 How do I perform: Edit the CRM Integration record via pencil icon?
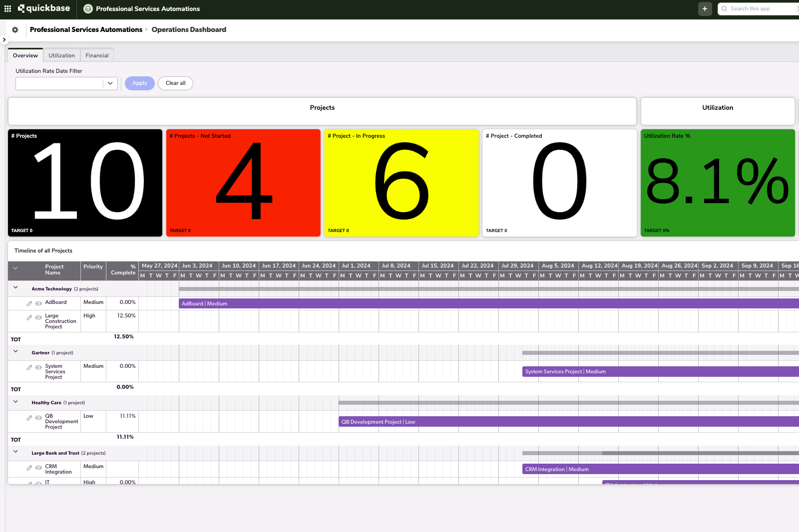point(29,468)
